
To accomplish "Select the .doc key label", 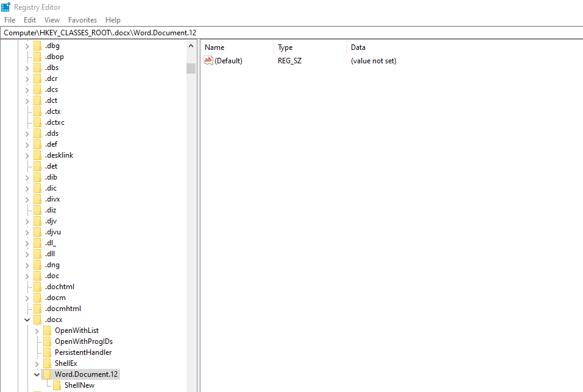I will pos(52,276).
